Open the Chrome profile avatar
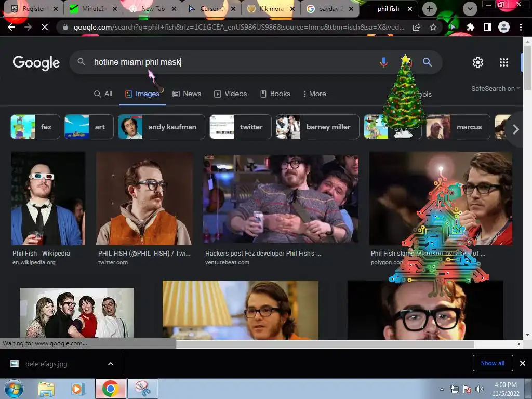The image size is (532, 399). pos(504,27)
